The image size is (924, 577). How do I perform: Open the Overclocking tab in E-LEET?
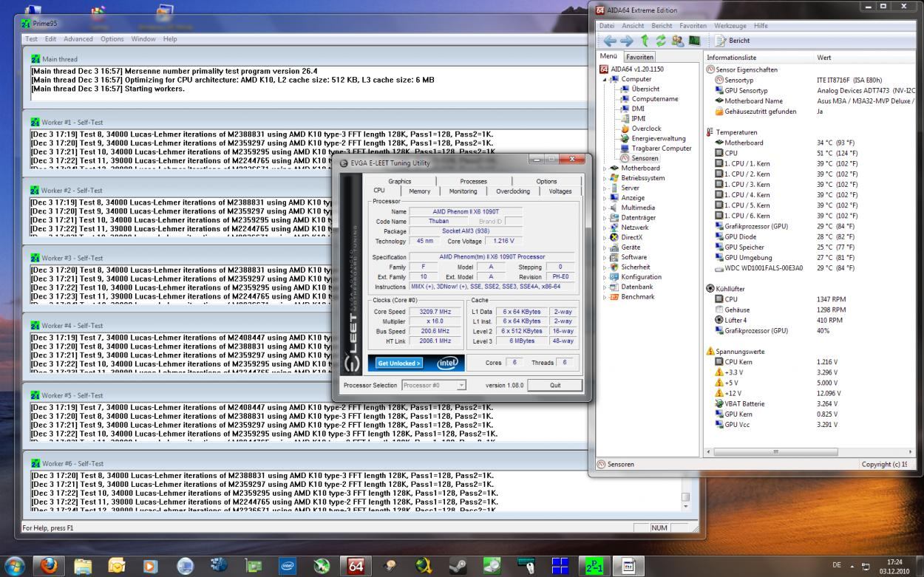(x=513, y=191)
